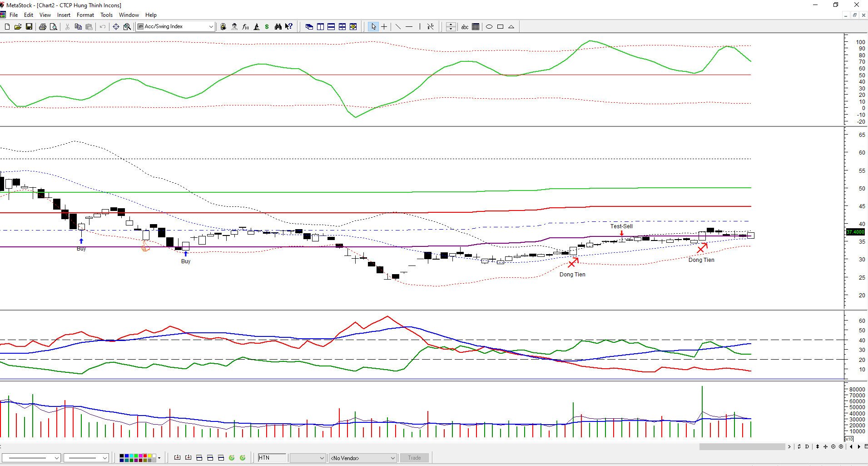Image resolution: width=868 pixels, height=466 pixels.
Task: Tile windows in columns icon
Action: point(320,27)
